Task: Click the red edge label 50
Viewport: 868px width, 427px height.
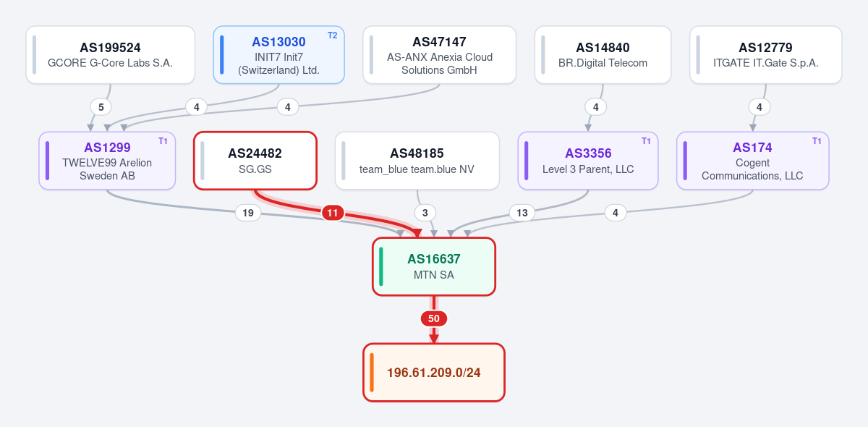Action: [x=434, y=318]
